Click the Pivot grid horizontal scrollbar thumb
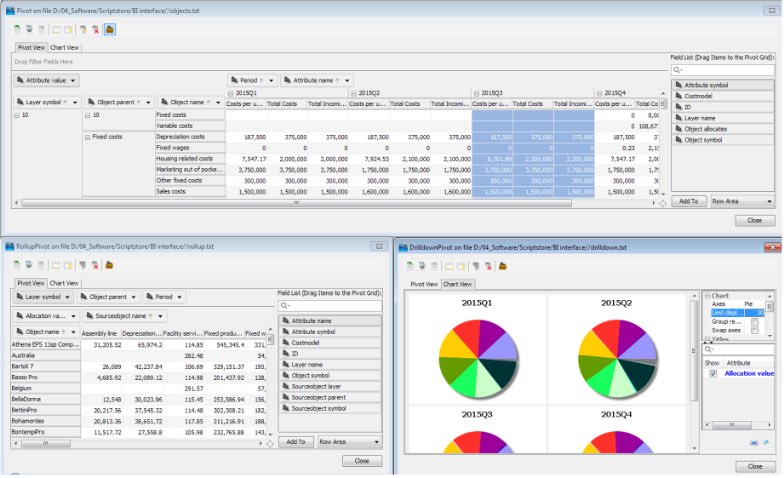This screenshot has width=784, height=478. (296, 203)
